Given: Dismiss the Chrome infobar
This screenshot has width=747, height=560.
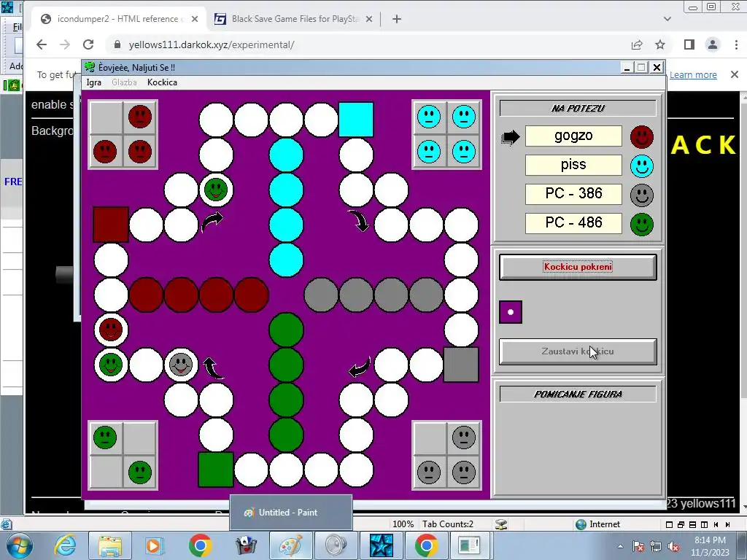Looking at the screenshot, I should tap(734, 75).
